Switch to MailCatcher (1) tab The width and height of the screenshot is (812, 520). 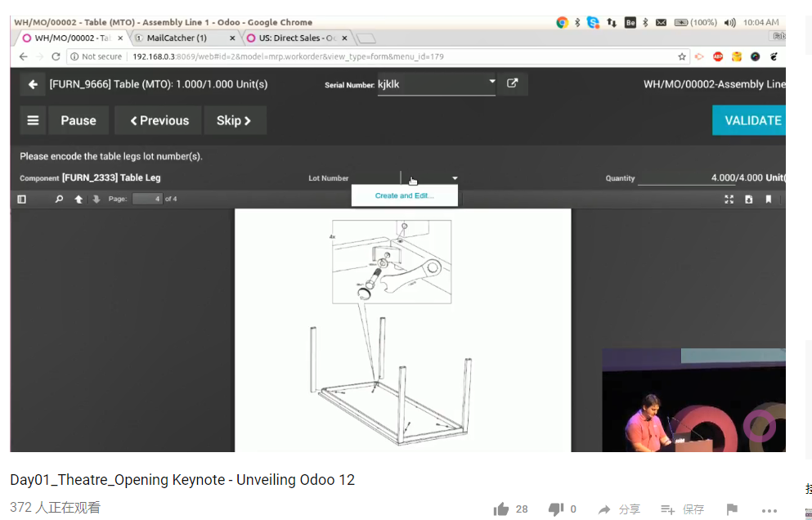pos(177,38)
